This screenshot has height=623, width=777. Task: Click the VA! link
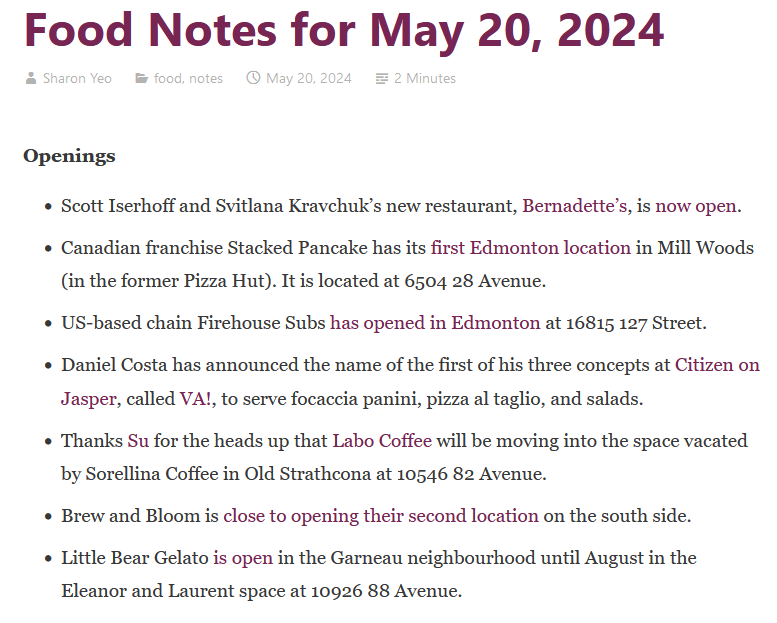pyautogui.click(x=195, y=399)
